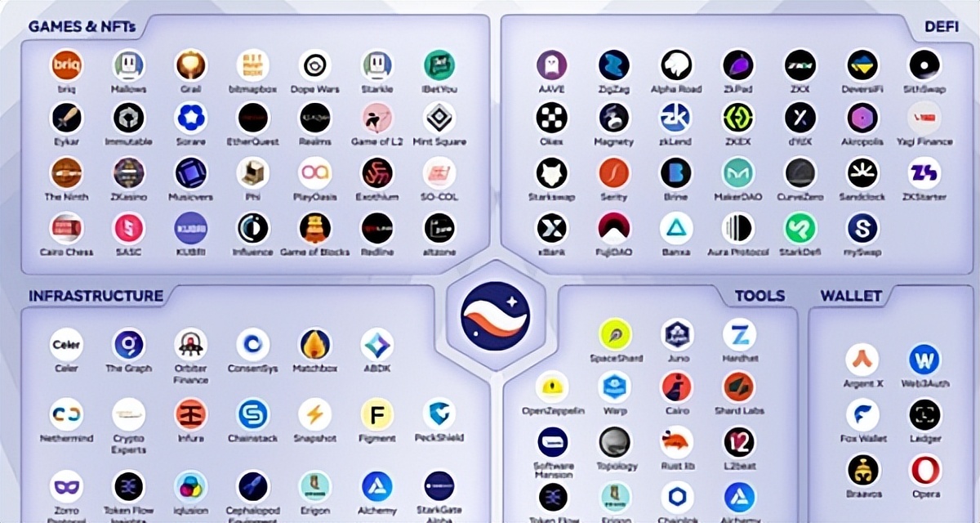
Task: Open the Redline icon
Action: (377, 229)
